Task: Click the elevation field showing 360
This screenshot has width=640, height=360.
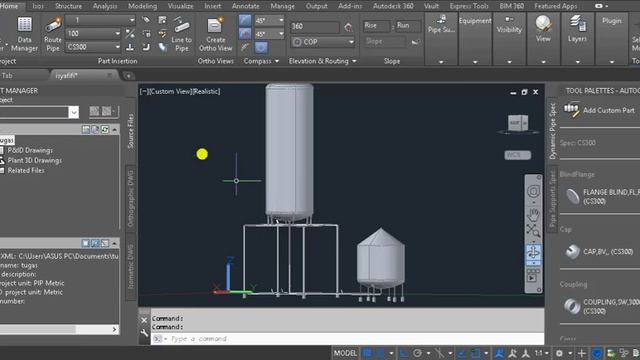Action: (x=314, y=27)
